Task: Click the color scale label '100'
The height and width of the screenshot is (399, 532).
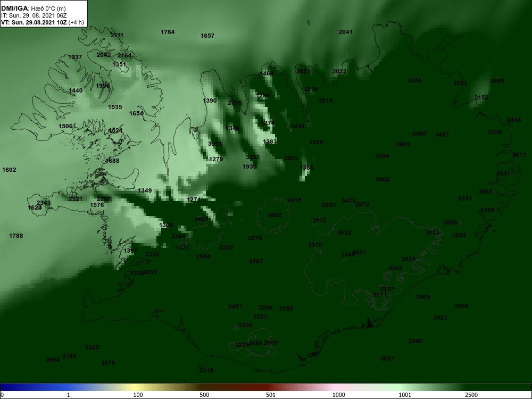Action: click(x=138, y=395)
